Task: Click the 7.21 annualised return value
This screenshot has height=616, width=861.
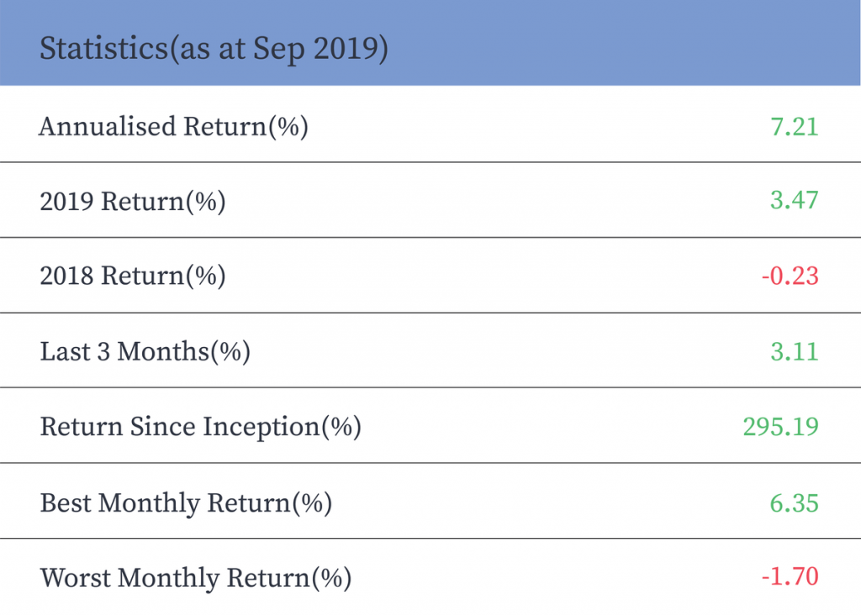Action: (x=795, y=127)
